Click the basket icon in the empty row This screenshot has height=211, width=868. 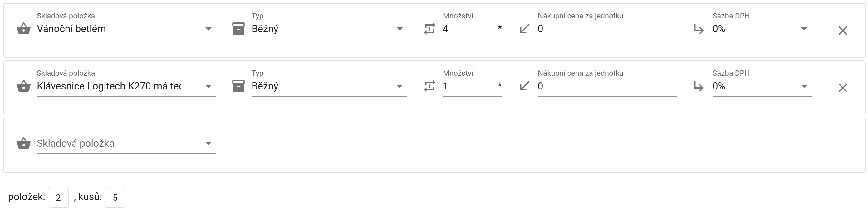click(x=24, y=143)
